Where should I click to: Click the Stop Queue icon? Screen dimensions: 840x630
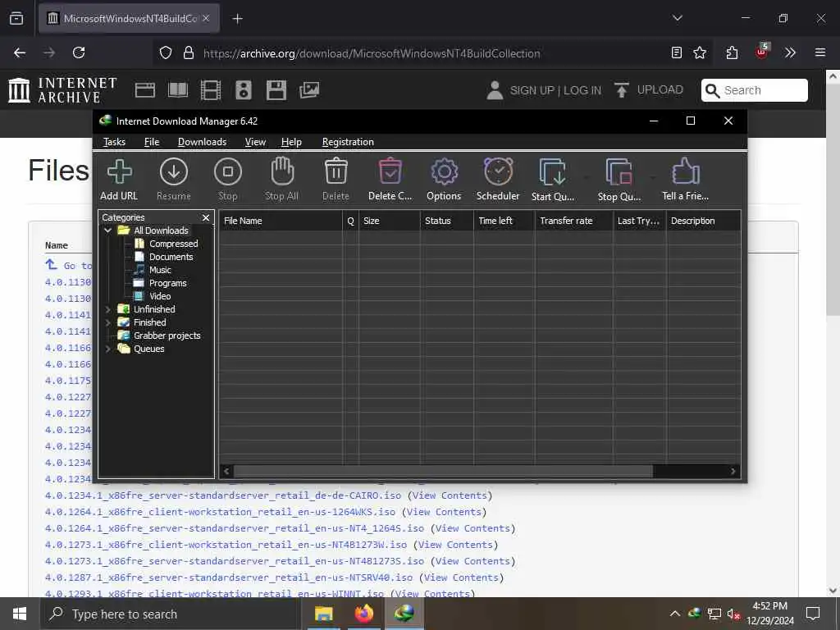tap(619, 172)
